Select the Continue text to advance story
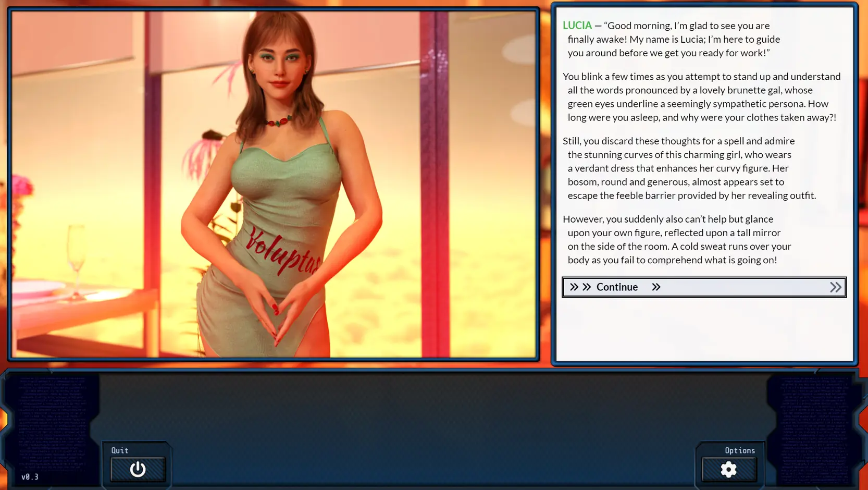Image resolution: width=868 pixels, height=490 pixels. coord(617,287)
